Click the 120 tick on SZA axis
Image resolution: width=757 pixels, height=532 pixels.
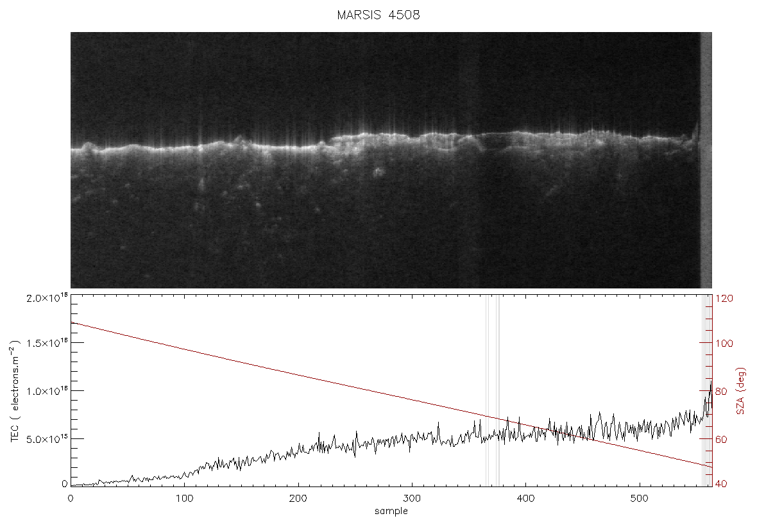click(724, 299)
